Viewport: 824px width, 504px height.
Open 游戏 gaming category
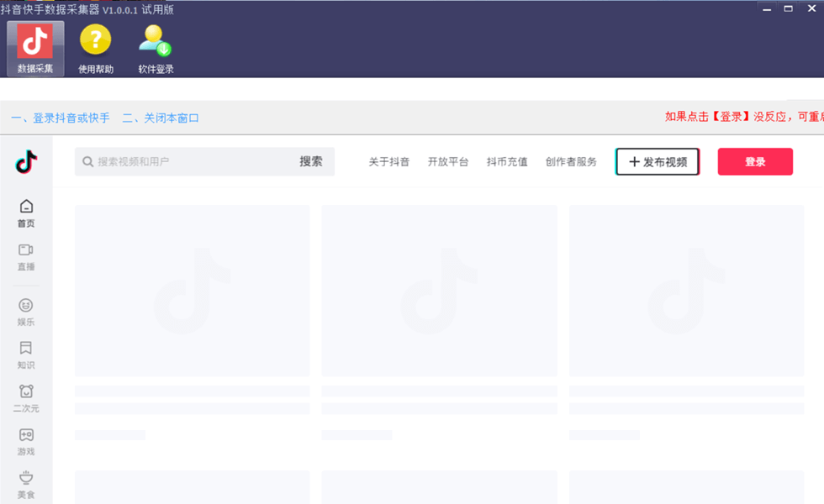pyautogui.click(x=26, y=442)
